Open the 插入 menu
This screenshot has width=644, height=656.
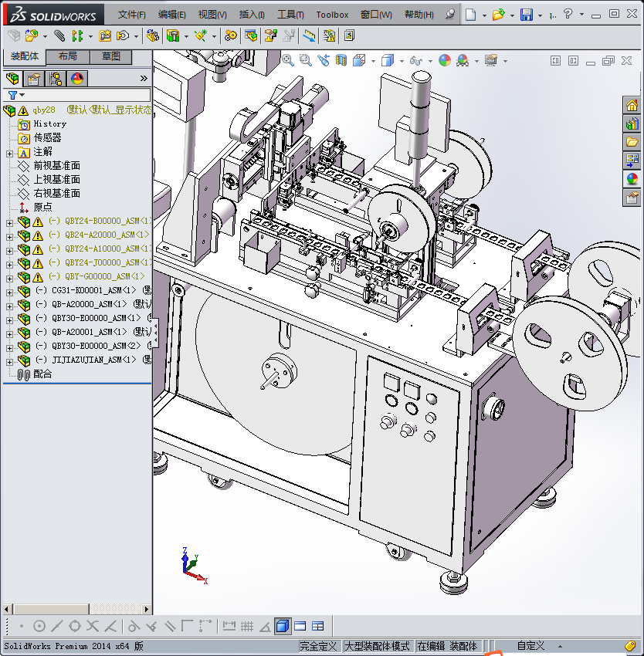pos(252,15)
